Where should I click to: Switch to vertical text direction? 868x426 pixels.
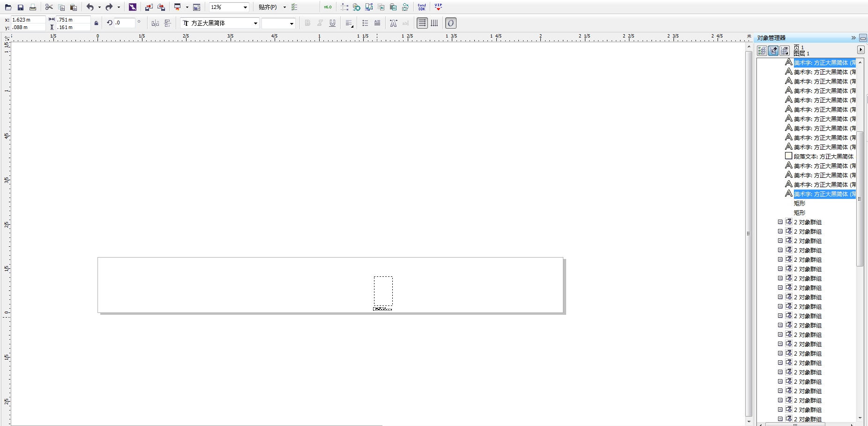point(434,23)
